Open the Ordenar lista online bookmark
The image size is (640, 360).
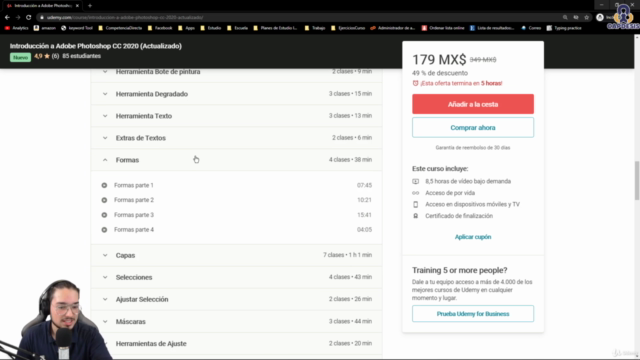443,28
